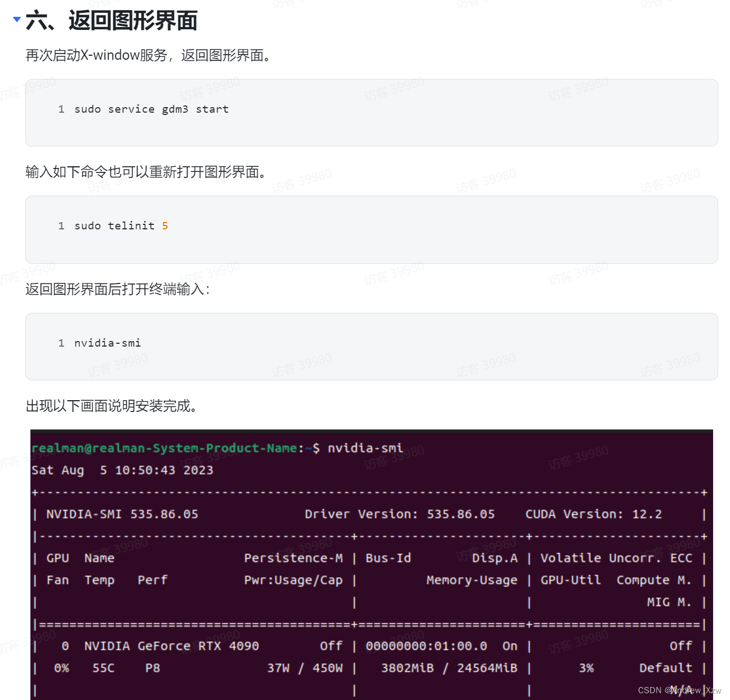Click the paragraph 输入如下命令也可以重新打开图形界面。
Image resolution: width=730 pixels, height=700 pixels.
(146, 172)
